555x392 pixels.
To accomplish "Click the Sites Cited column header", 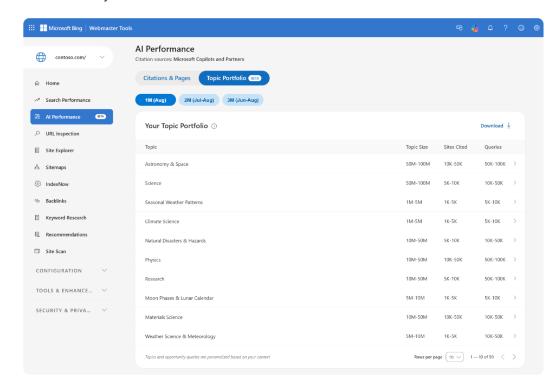I will pyautogui.click(x=455, y=147).
